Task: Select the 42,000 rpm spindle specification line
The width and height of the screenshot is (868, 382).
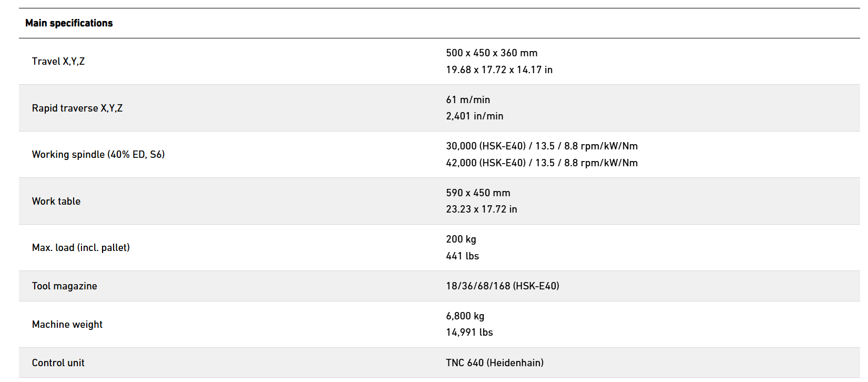Action: (x=542, y=163)
